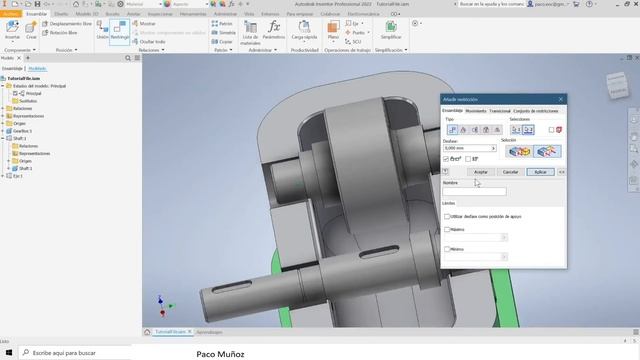Click the home icon beside document tabs
Screen dimensions: 640x360
(x=147, y=332)
